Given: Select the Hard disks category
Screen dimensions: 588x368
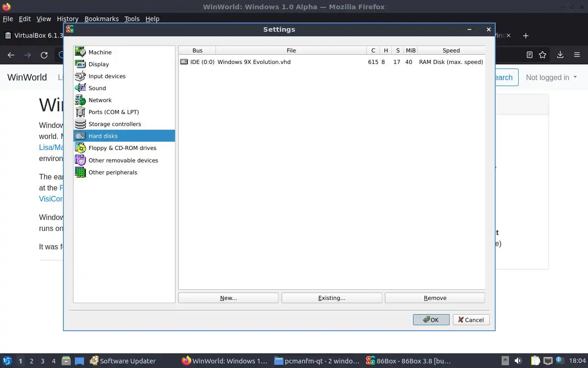Looking at the screenshot, I should (x=124, y=136).
